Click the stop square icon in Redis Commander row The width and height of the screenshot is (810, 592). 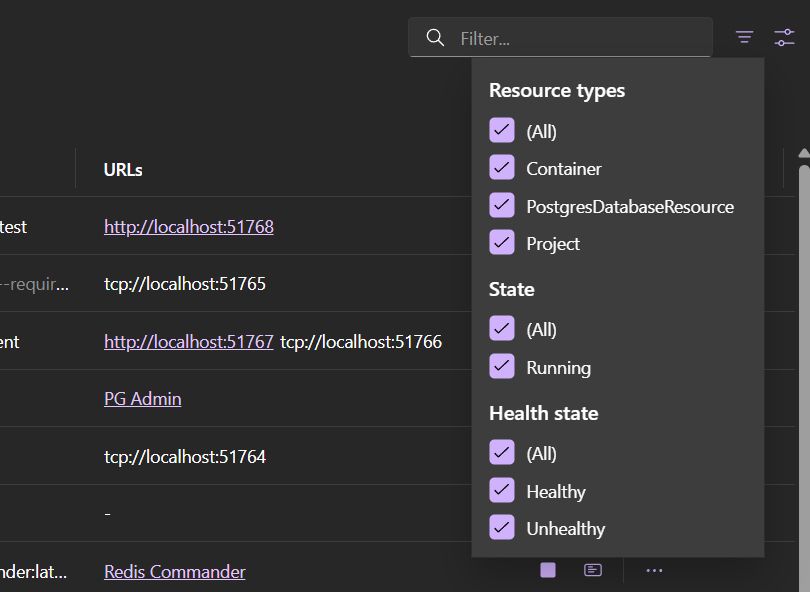click(548, 570)
